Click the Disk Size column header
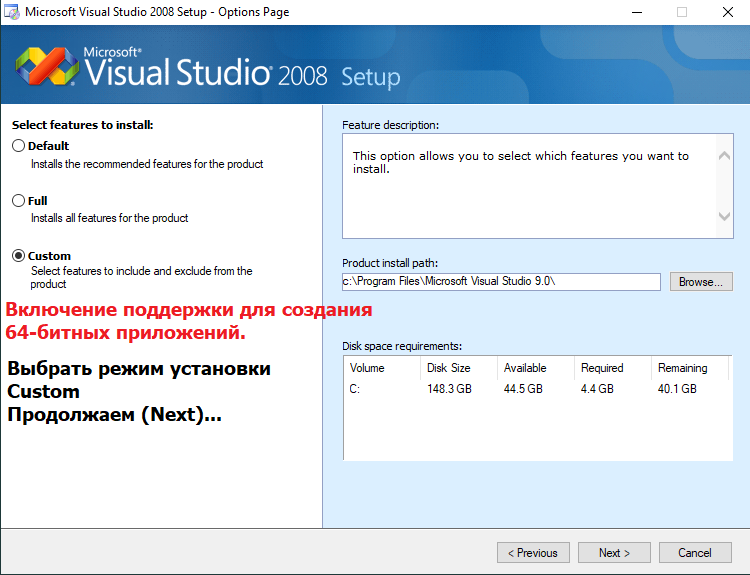750x575 pixels. [459, 368]
